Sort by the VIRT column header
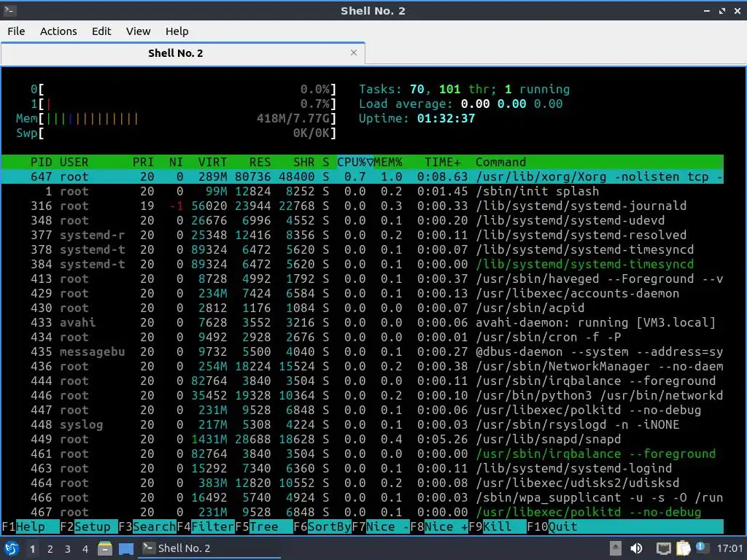The image size is (747, 560). 212,162
